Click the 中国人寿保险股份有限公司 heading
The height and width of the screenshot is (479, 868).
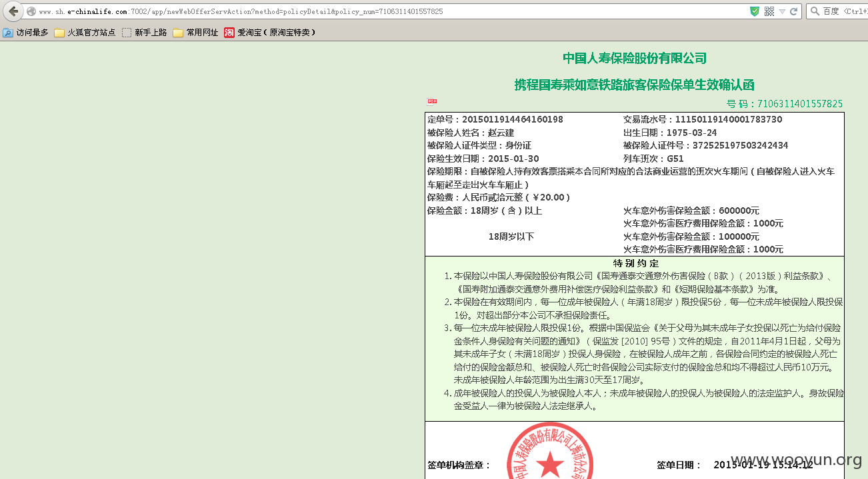(635, 58)
